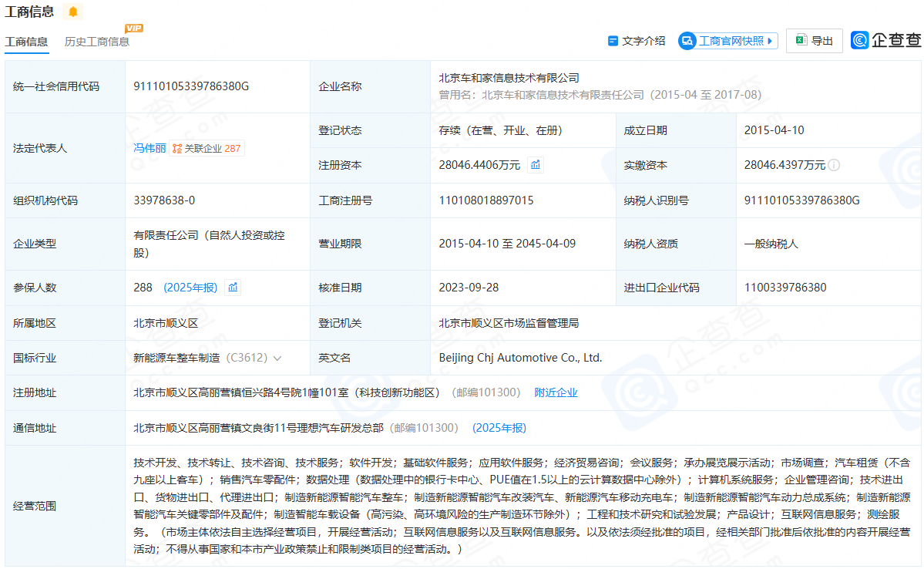Click the VIP badge above 历史工商信息

point(134,28)
